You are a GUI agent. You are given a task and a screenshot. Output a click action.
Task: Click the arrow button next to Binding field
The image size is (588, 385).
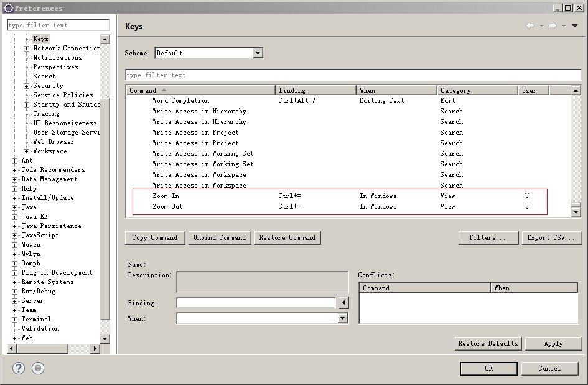[343, 303]
